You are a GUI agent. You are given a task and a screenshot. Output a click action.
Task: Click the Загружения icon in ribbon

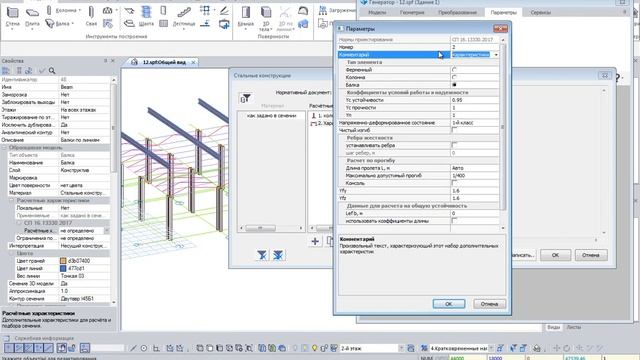[323, 11]
